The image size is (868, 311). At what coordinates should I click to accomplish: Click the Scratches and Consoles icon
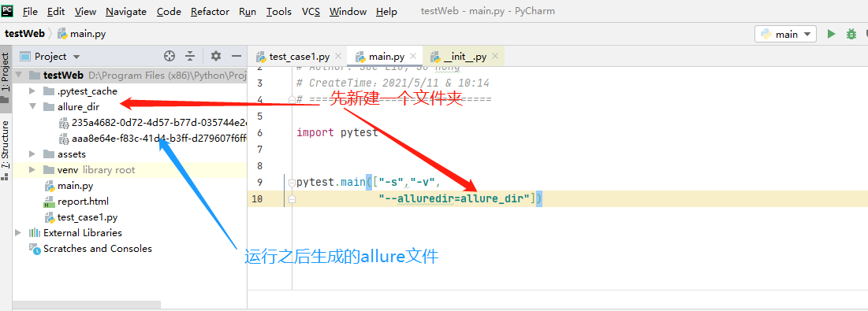click(35, 249)
